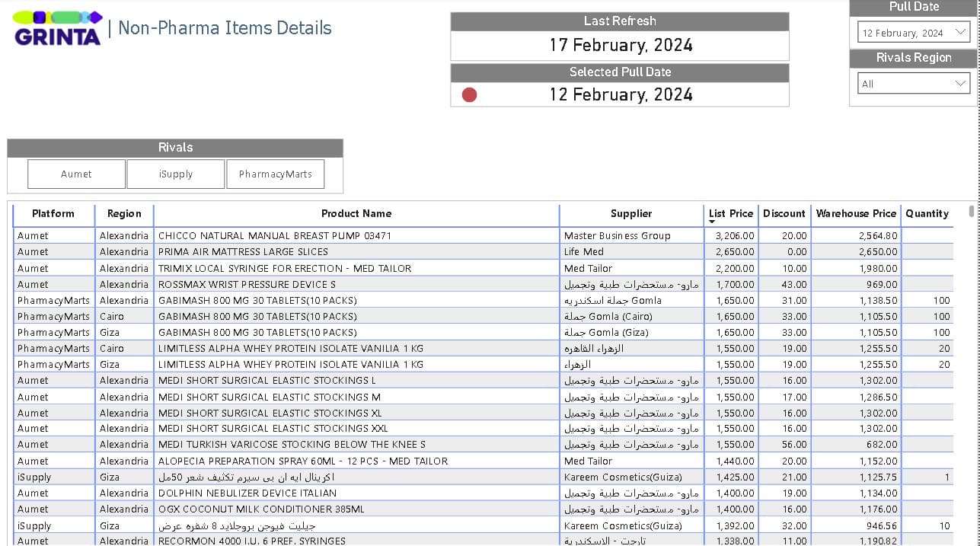Select the PharmacyMarts rival button

(x=275, y=174)
